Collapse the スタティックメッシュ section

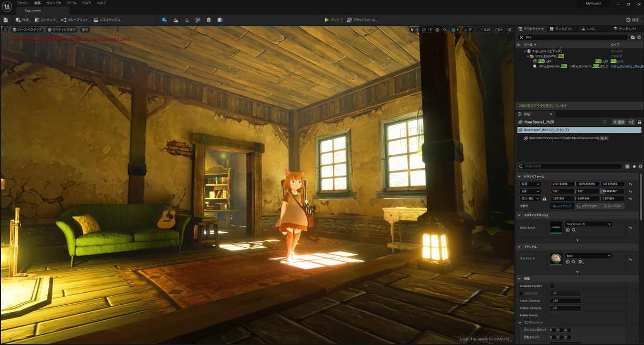[x=519, y=215]
